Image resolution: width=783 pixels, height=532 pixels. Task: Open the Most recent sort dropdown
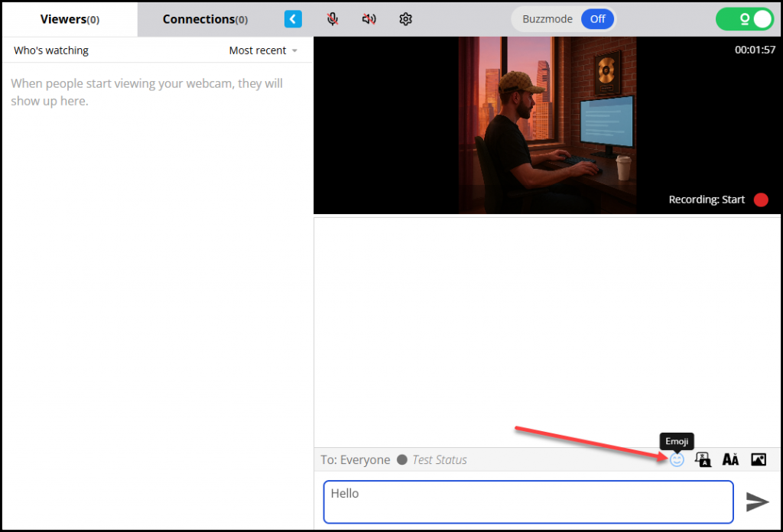coord(263,50)
